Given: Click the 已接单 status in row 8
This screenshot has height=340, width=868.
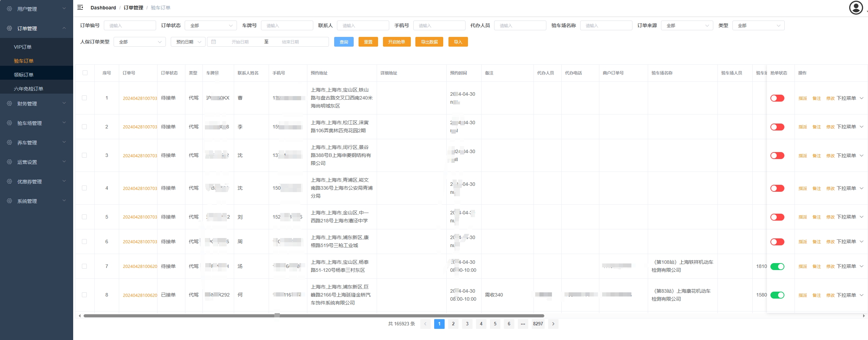Looking at the screenshot, I should click(x=168, y=295).
